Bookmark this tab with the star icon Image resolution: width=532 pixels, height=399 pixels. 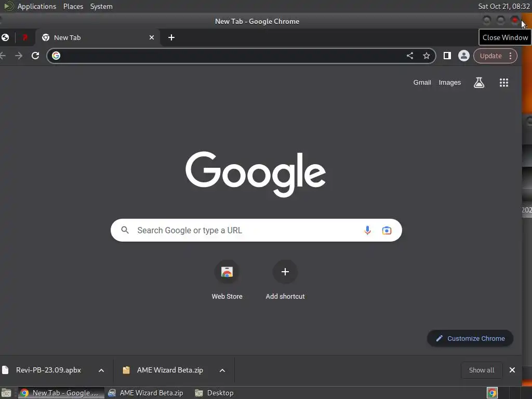click(x=427, y=56)
